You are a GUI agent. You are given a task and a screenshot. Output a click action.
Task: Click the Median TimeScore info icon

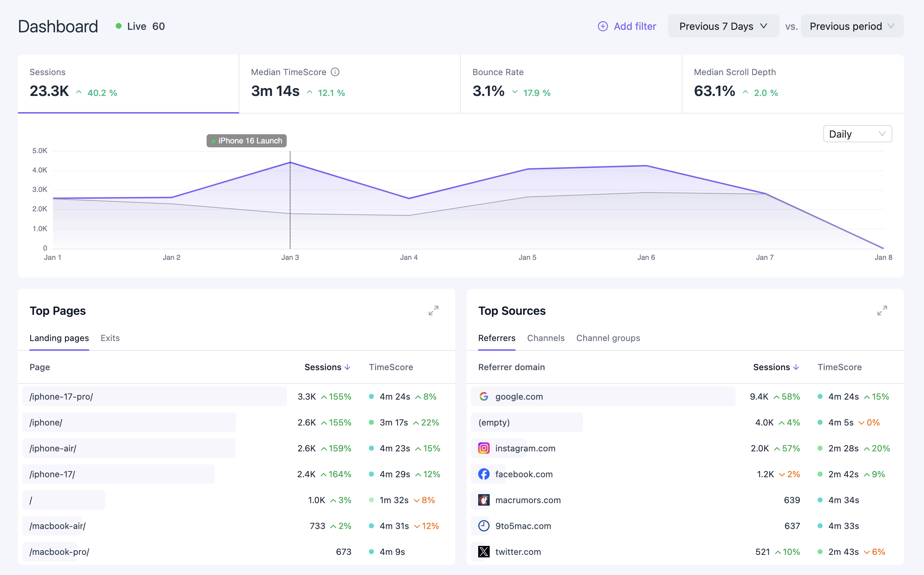(x=335, y=72)
